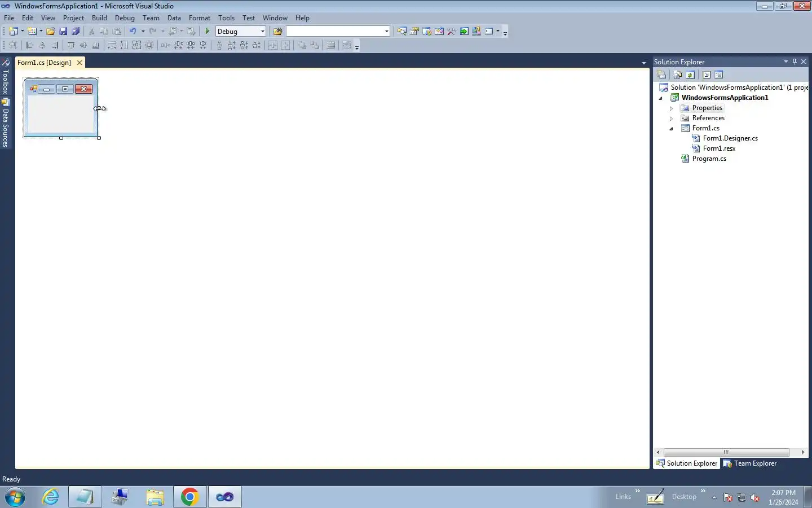Open the Data Sources side tab
This screenshot has width=812, height=508.
6,123
